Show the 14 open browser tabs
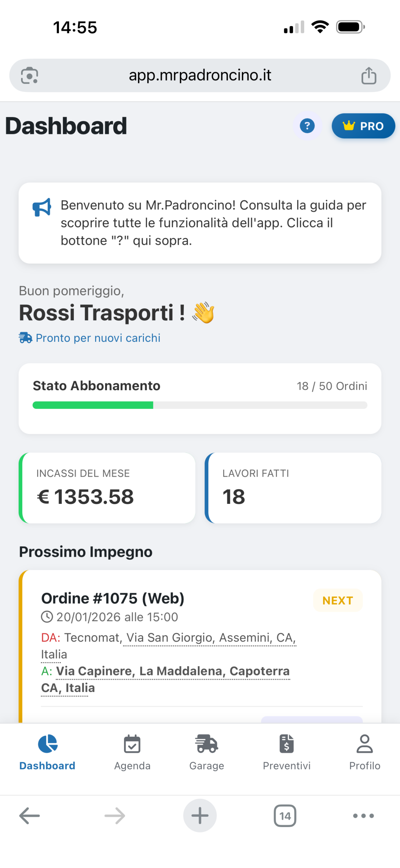 (x=285, y=815)
